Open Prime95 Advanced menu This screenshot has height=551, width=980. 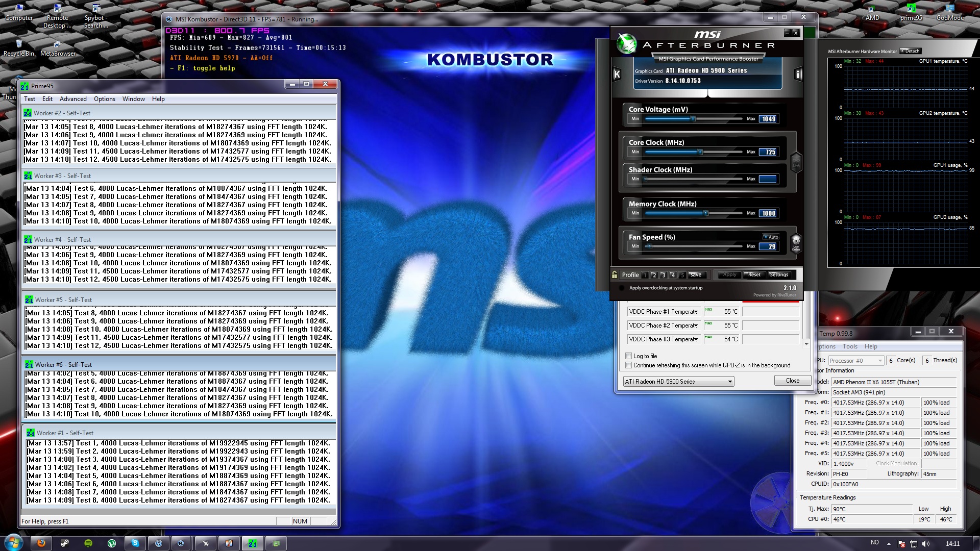click(73, 99)
